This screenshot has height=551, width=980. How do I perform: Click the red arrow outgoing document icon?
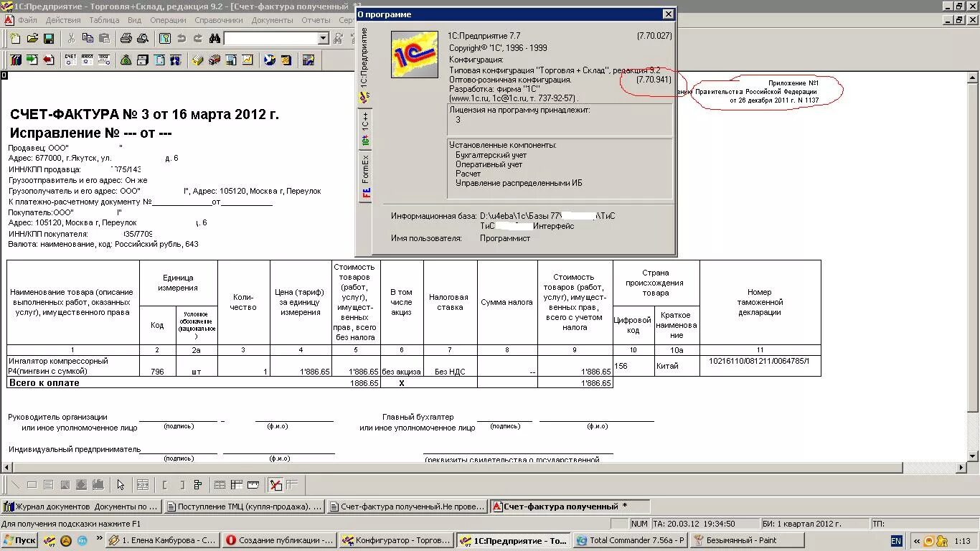point(49,60)
